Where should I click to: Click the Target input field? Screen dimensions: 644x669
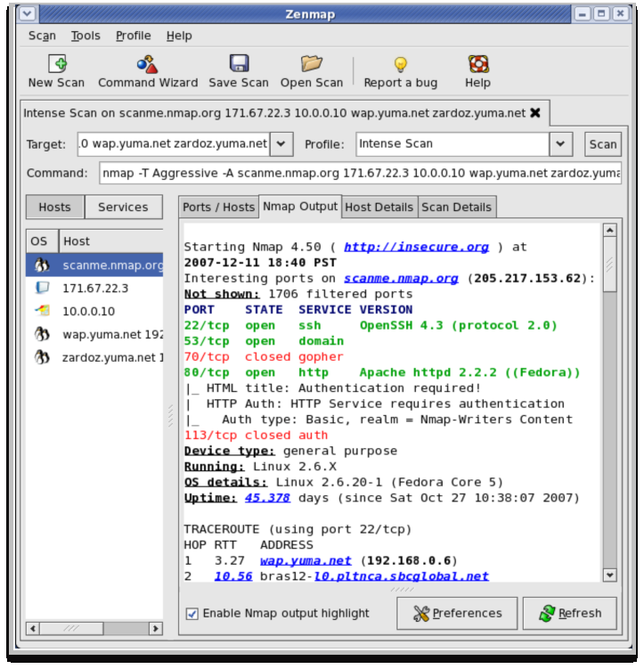174,144
